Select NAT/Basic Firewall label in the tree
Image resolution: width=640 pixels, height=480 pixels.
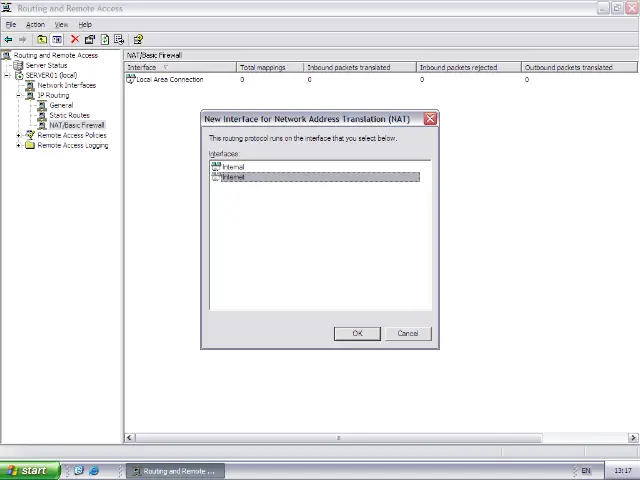(x=77, y=125)
